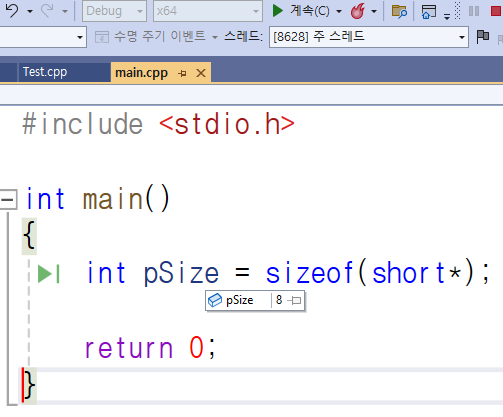Open the 스레드 [8628] 주 스레드 dropdown
This screenshot has width=503, height=417.
369,37
